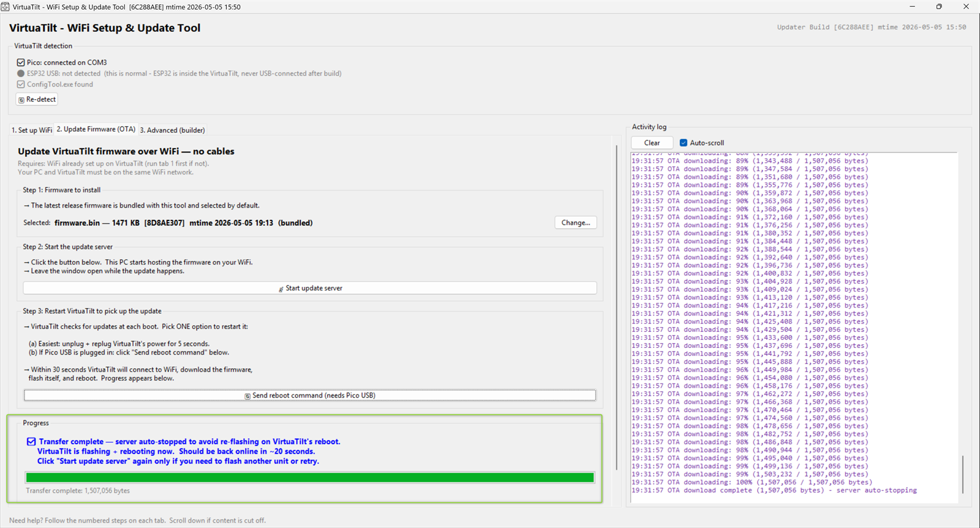Click the activity log vertical scrollbar
The image size is (980, 528).
962,473
